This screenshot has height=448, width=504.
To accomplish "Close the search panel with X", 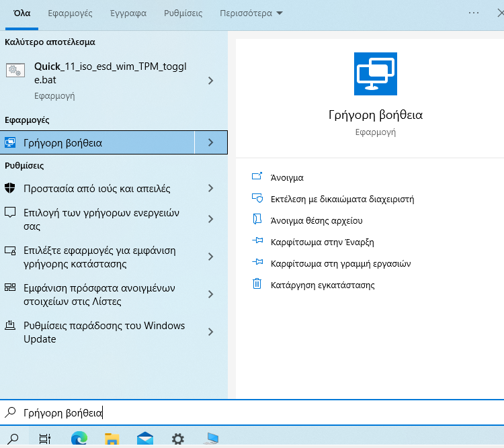I will [501, 13].
